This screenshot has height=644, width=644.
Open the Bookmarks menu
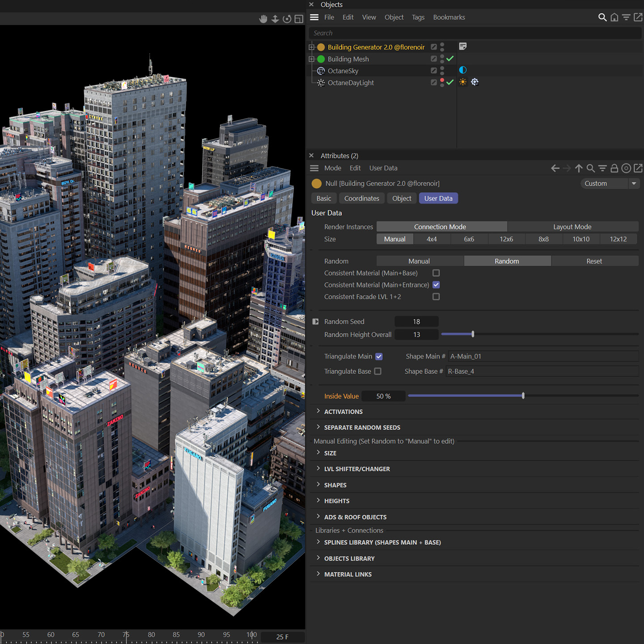pos(449,17)
